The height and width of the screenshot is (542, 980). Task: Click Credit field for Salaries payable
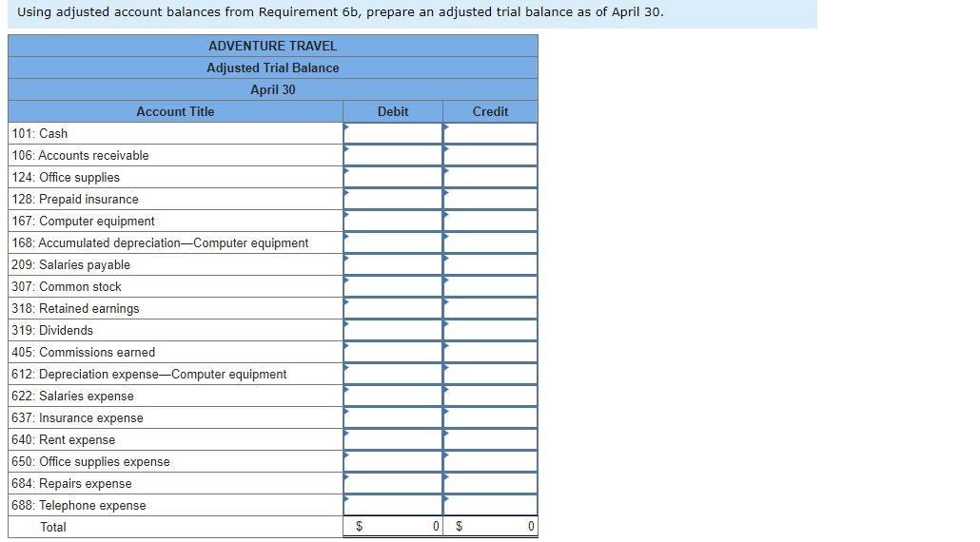(x=491, y=264)
